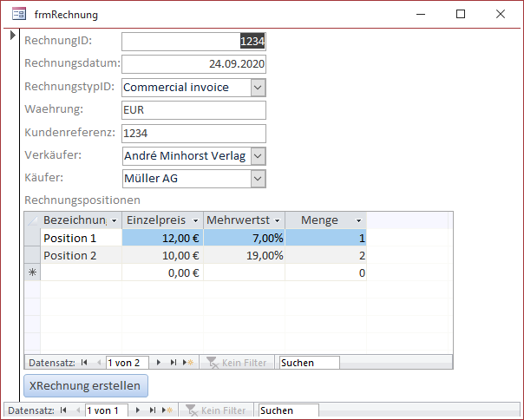Add new record via main form navigation bar
This screenshot has height=420, width=524.
pos(167,410)
